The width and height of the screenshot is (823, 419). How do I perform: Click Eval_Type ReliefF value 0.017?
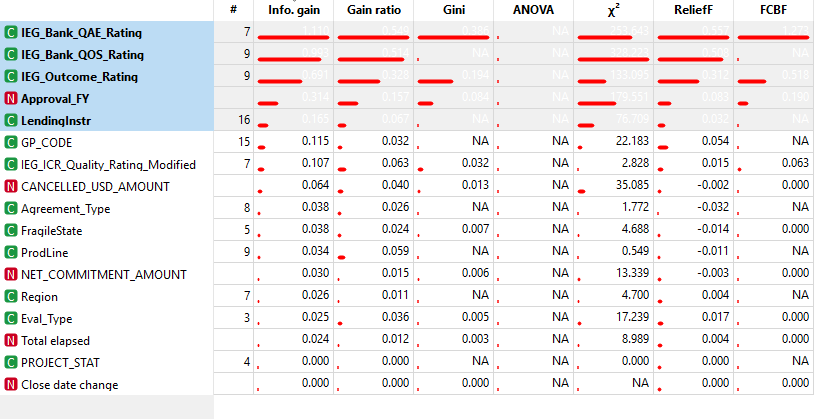715,317
